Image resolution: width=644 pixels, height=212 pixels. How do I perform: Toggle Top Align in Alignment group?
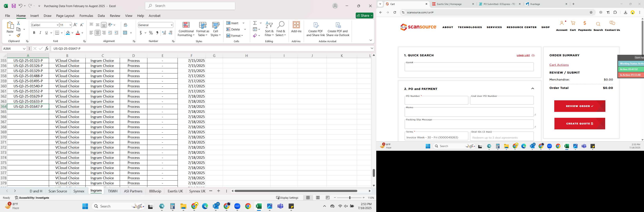(x=91, y=25)
